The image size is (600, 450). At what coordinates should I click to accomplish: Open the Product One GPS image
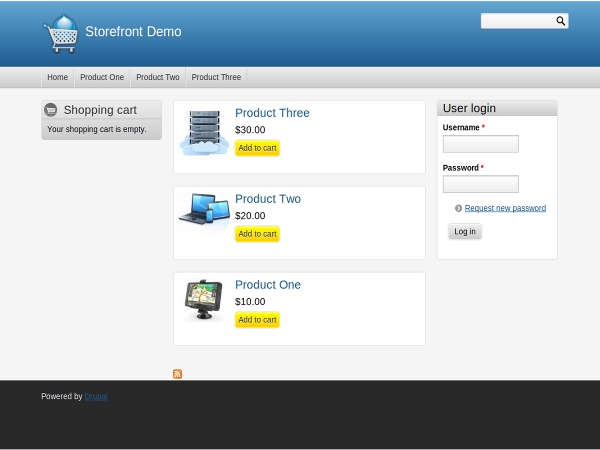pos(204,299)
